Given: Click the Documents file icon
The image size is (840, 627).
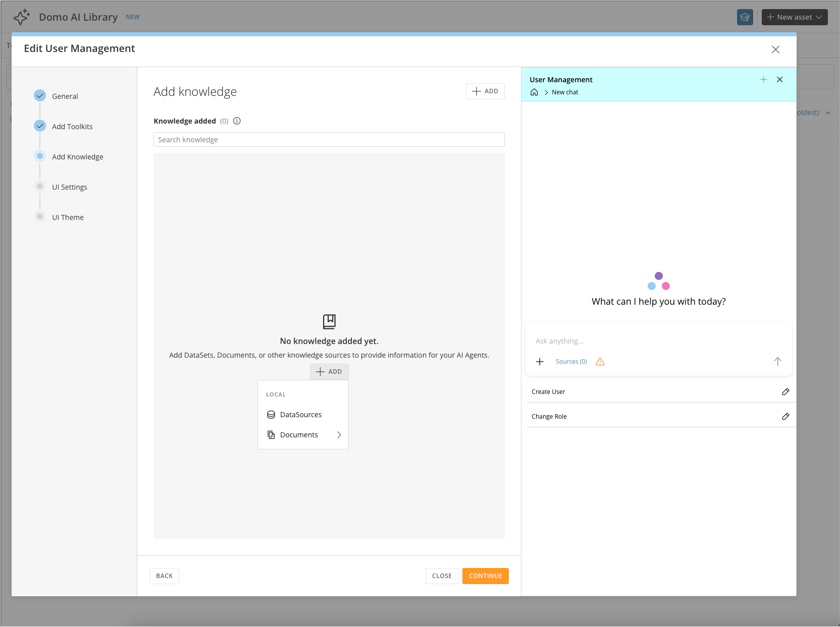Looking at the screenshot, I should click(271, 435).
